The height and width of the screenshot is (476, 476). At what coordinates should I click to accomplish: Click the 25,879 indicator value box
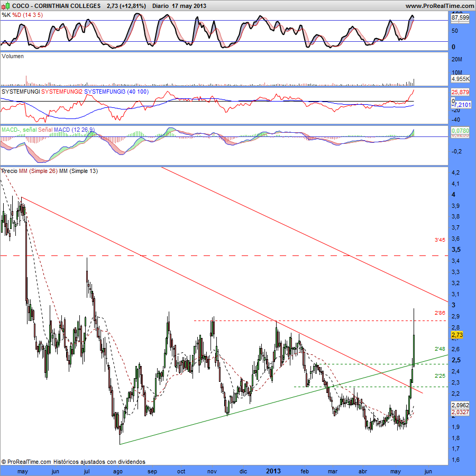point(460,91)
